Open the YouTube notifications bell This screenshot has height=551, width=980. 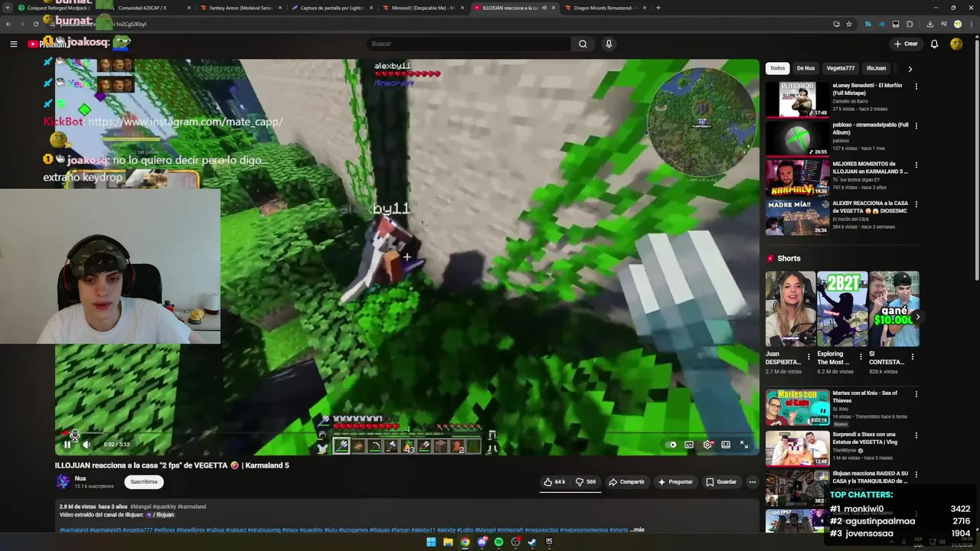tap(934, 44)
